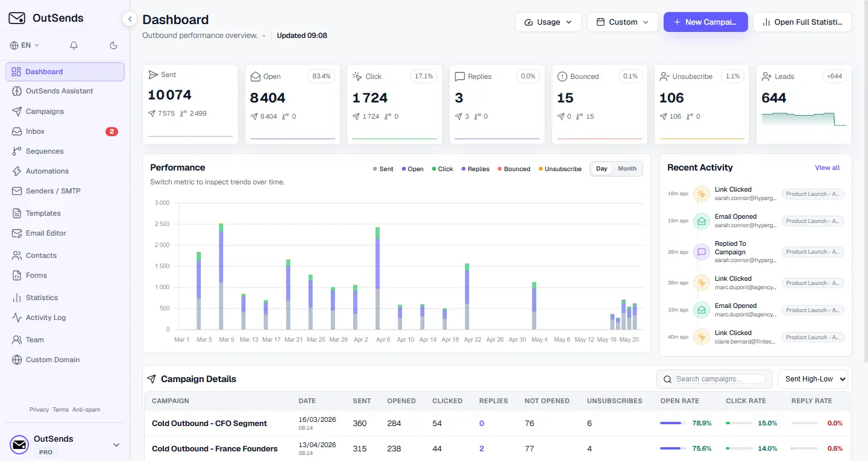Toggle the Sent series in chart legend

coord(383,169)
